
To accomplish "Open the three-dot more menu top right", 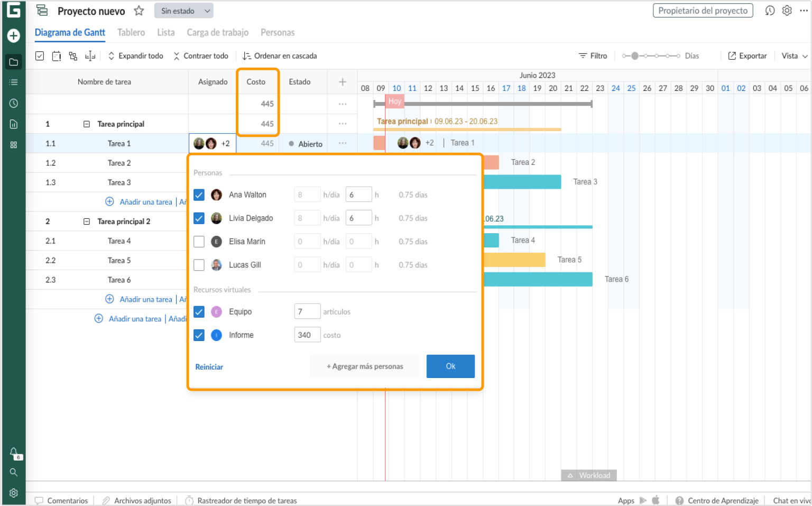I will 804,11.
